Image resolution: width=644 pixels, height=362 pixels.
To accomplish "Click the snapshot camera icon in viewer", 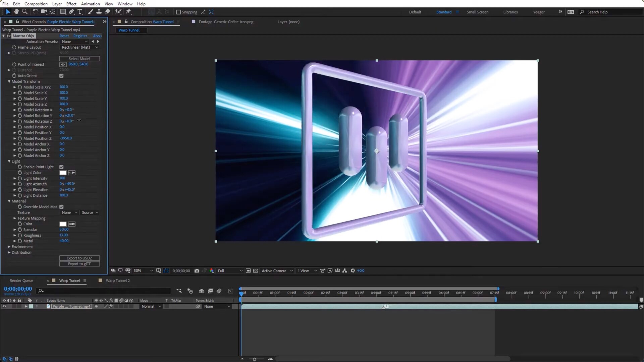I will (197, 271).
